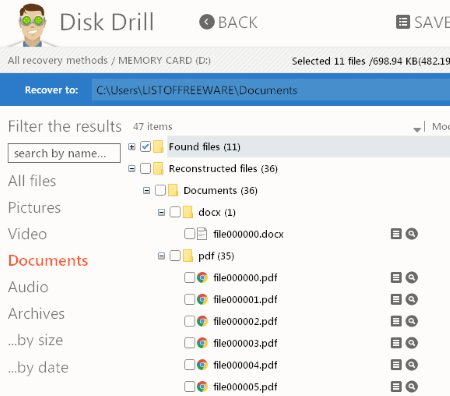Select file000004.pdf checkbox

pos(189,365)
